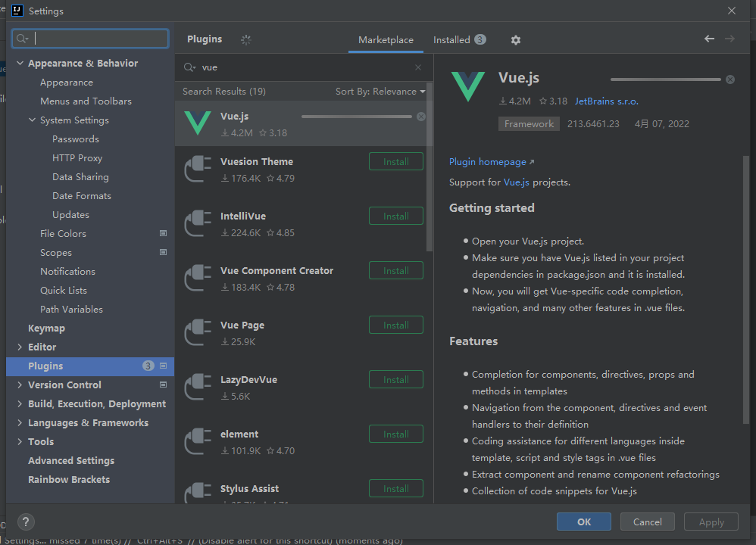The image size is (756, 545).
Task: Click the Vue.js logo in results list
Action: [x=198, y=123]
